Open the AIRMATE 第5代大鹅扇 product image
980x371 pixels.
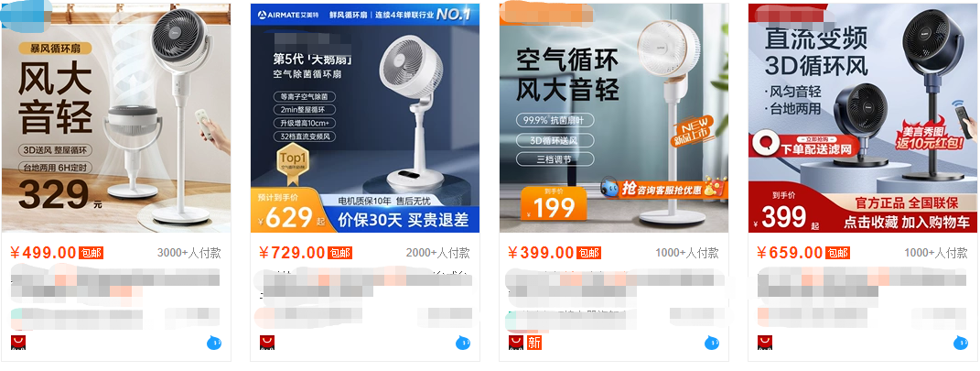(365, 117)
